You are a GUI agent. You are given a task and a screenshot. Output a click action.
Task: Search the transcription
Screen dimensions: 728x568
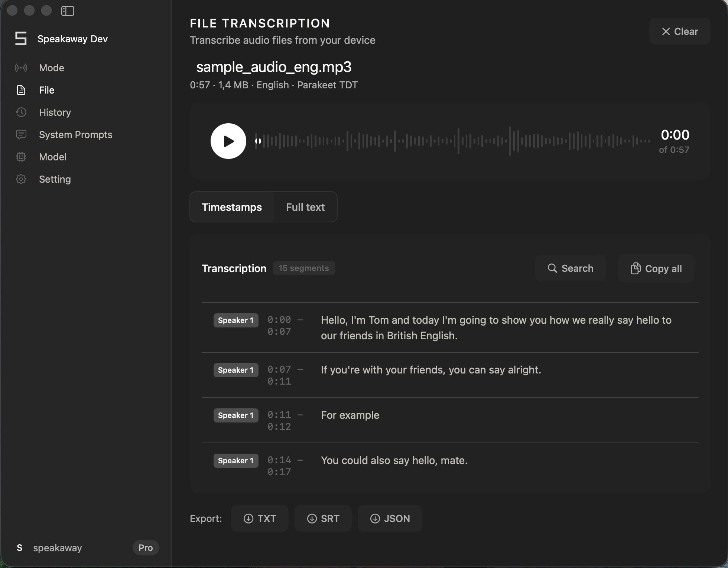click(570, 268)
